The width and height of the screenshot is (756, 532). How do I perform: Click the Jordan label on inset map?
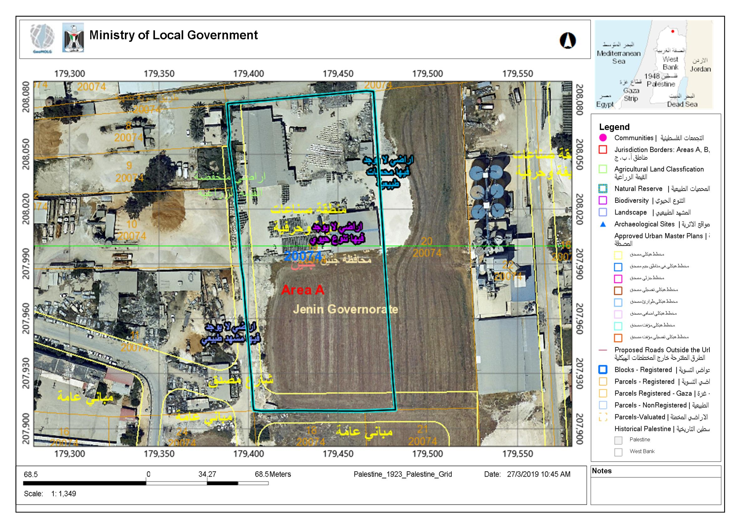pyautogui.click(x=700, y=69)
